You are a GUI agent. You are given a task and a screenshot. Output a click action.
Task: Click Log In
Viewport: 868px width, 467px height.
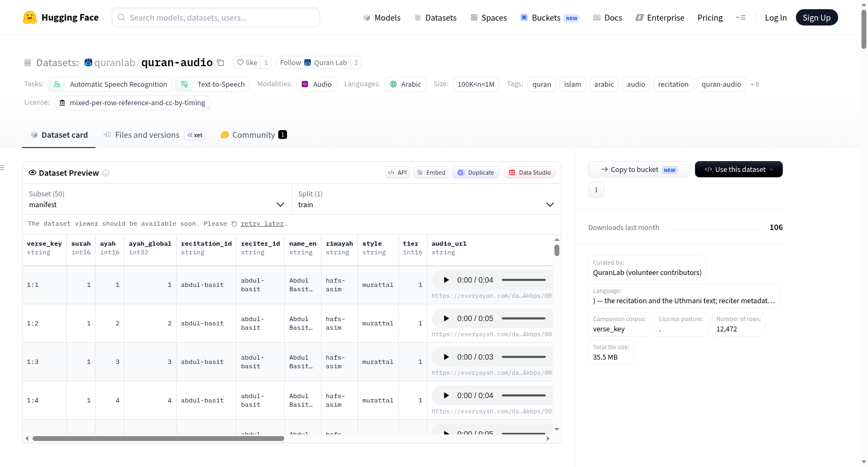pos(776,17)
